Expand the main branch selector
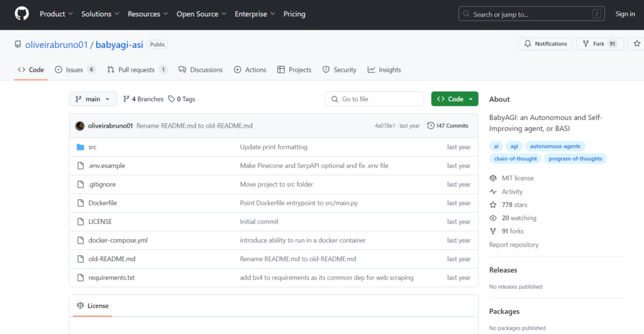Image resolution: width=644 pixels, height=334 pixels. coord(93,99)
